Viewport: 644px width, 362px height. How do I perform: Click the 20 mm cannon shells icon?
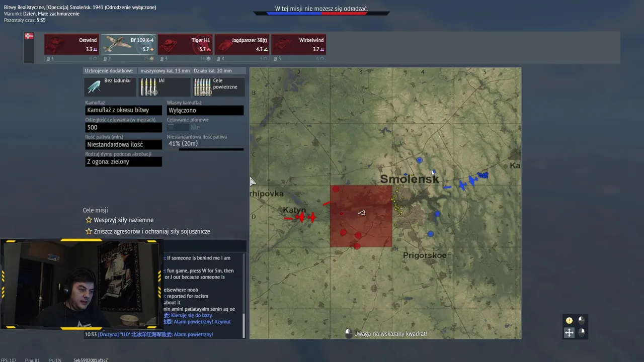pos(203,86)
